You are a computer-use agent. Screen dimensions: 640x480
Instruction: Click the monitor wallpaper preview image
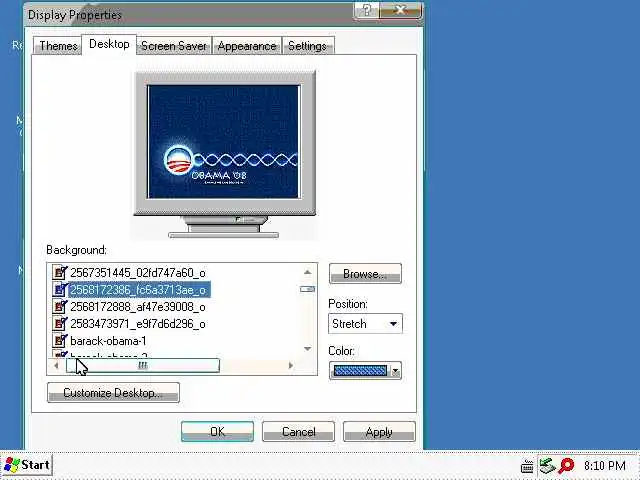pos(223,142)
